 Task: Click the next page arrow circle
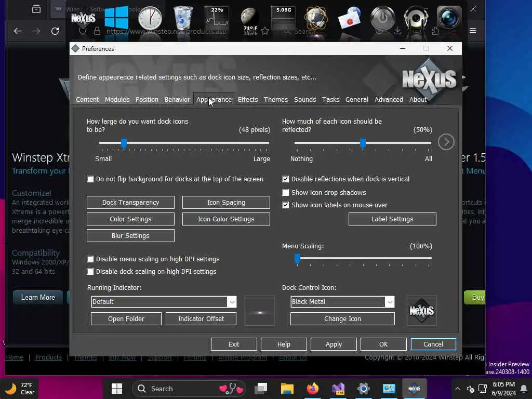pos(446,142)
